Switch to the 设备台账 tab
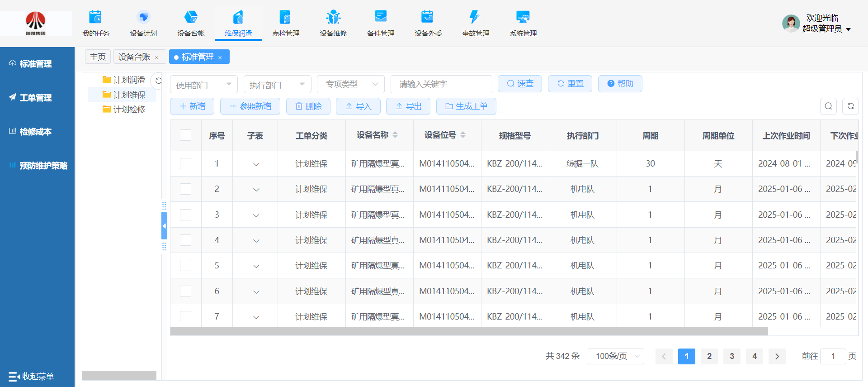This screenshot has height=387, width=868. pos(134,57)
